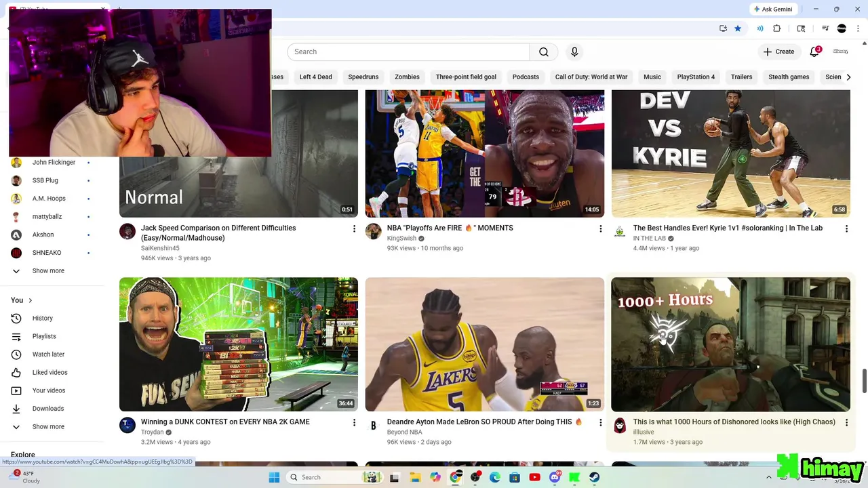
Task: Click the page vertical scrollbar thumb
Action: [864, 381]
